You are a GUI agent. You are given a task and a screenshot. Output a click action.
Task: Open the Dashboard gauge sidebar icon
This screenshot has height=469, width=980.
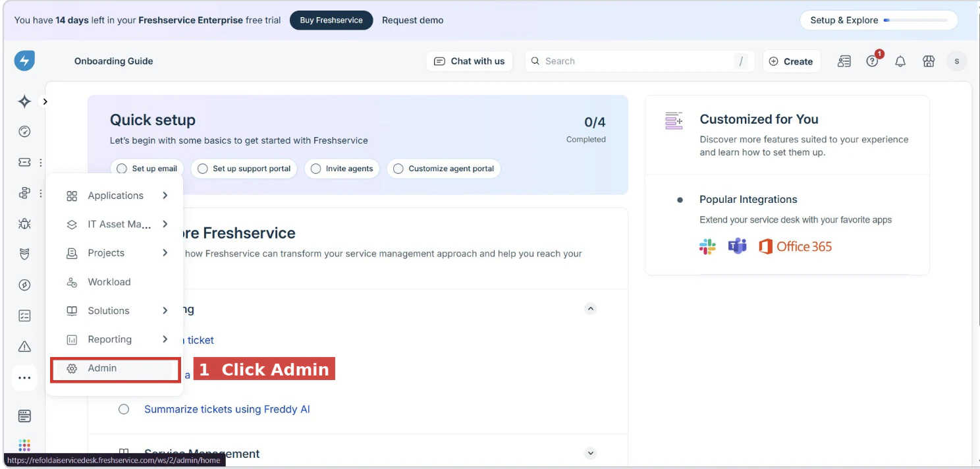(24, 132)
